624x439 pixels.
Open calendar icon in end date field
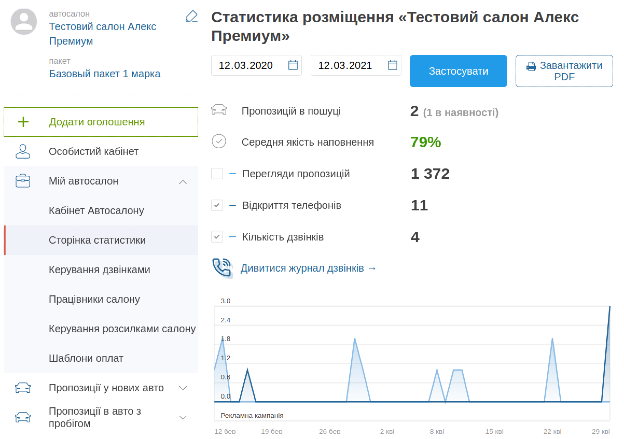click(x=392, y=65)
